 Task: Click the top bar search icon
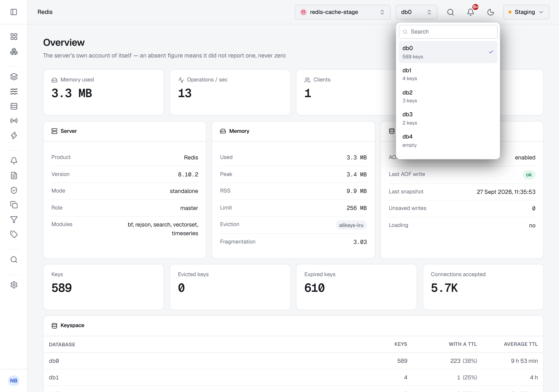tap(450, 12)
